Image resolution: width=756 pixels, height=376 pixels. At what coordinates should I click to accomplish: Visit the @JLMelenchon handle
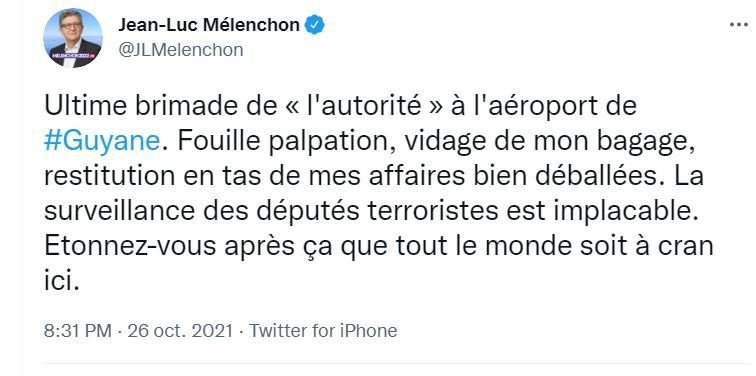pos(181,50)
